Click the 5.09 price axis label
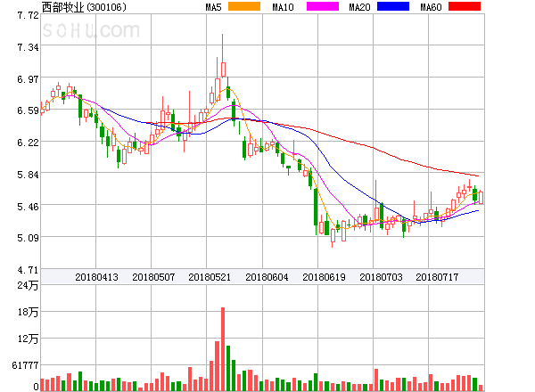The width and height of the screenshot is (535, 392). tap(28, 238)
